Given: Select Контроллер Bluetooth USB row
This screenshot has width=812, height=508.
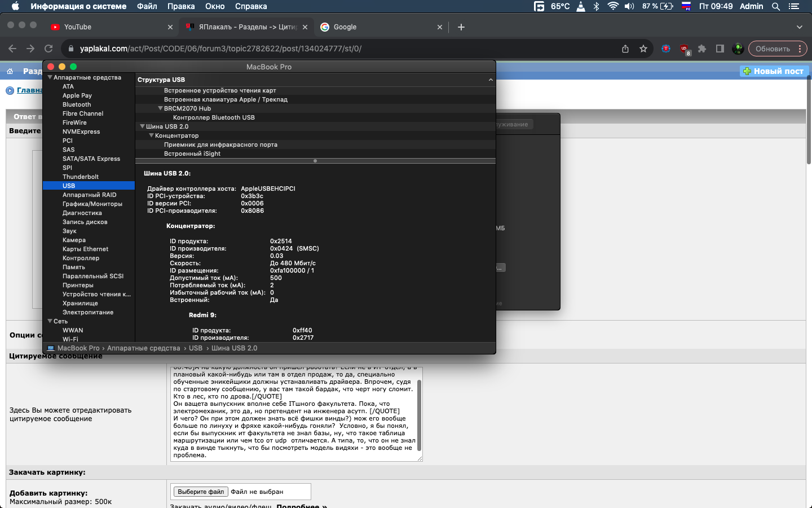Looking at the screenshot, I should coord(315,117).
